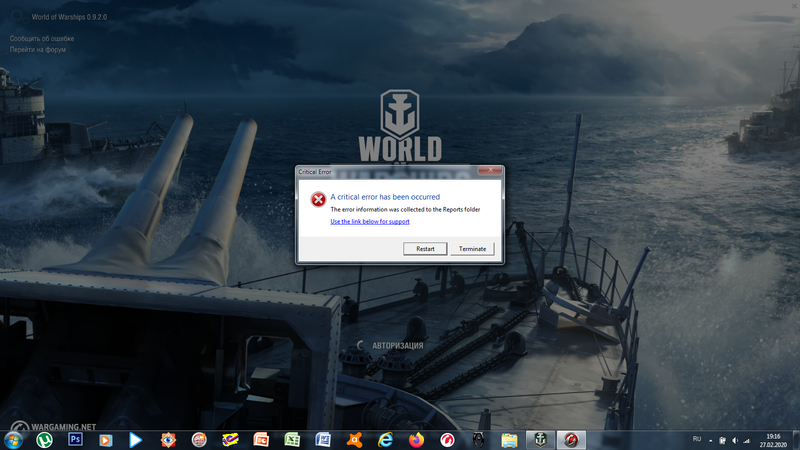Click the round red-gray taskbar application icon
This screenshot has width=800, height=450.
pyautogui.click(x=199, y=440)
